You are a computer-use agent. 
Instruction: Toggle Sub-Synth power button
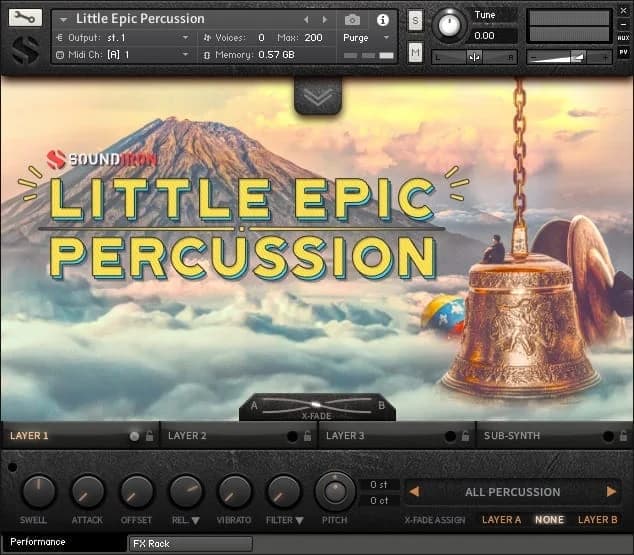[x=608, y=436]
